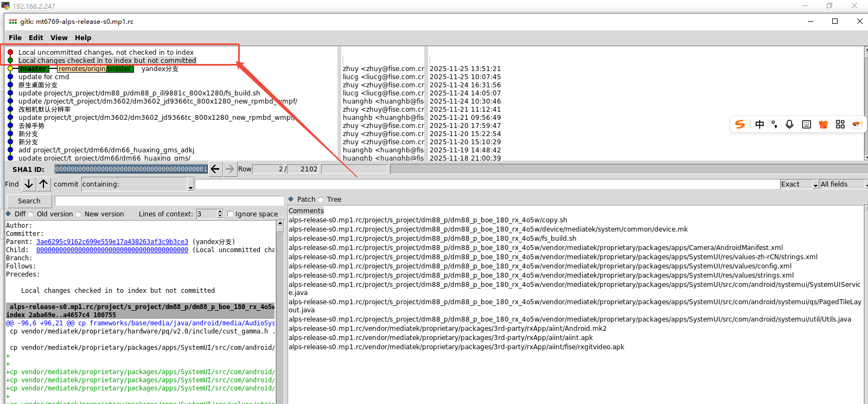Find previous commit with up arrow
The height and width of the screenshot is (404, 868).
pyautogui.click(x=43, y=184)
